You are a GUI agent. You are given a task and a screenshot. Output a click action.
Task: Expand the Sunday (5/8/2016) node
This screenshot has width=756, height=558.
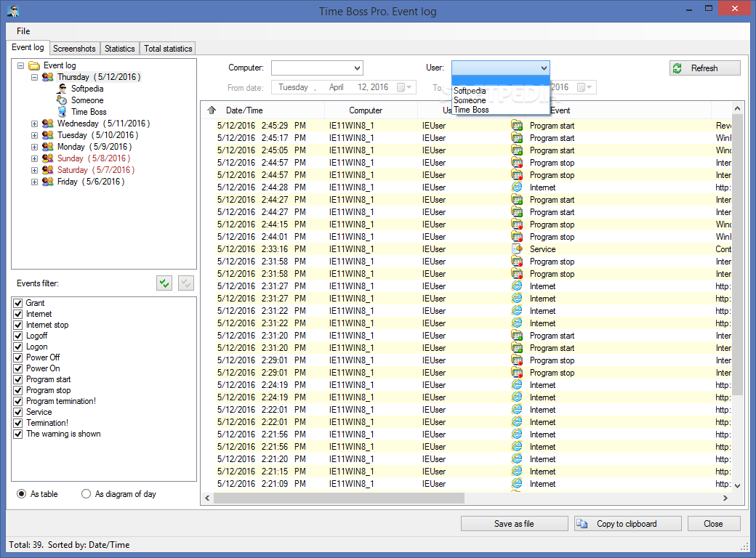pyautogui.click(x=34, y=158)
